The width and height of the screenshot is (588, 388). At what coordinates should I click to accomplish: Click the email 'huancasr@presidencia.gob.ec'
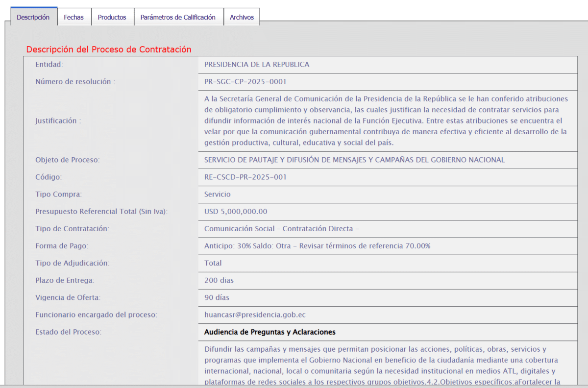click(x=255, y=315)
